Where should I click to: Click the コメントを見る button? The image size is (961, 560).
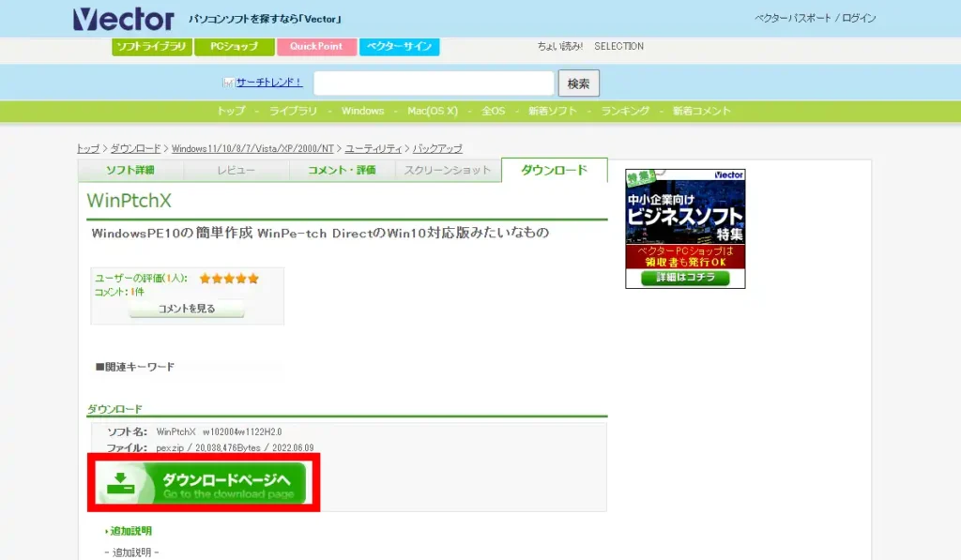point(187,309)
